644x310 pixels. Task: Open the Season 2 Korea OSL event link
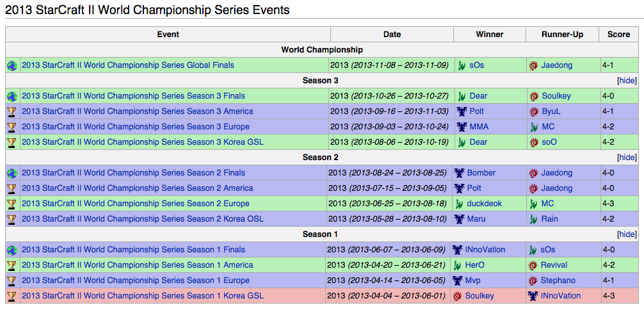(x=143, y=219)
